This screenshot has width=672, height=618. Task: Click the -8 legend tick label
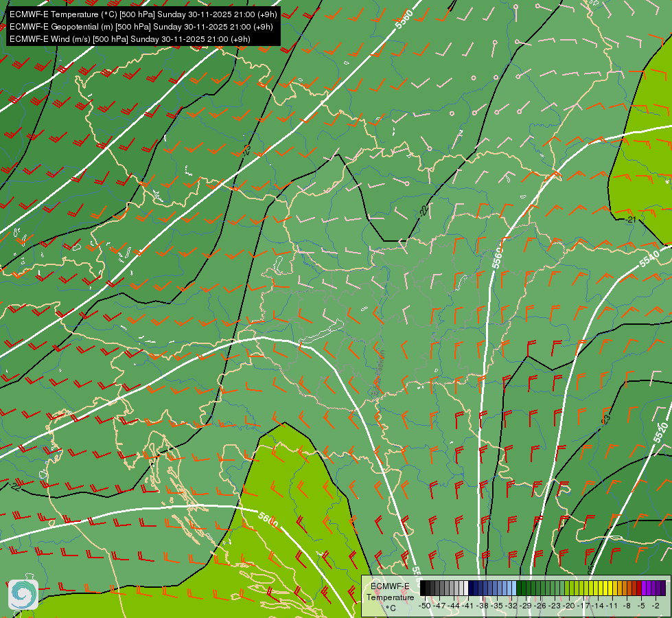point(627,606)
